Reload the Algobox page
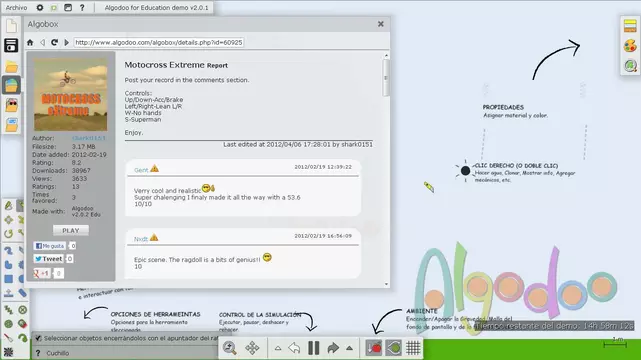This screenshot has height=360, width=641. click(x=54, y=42)
